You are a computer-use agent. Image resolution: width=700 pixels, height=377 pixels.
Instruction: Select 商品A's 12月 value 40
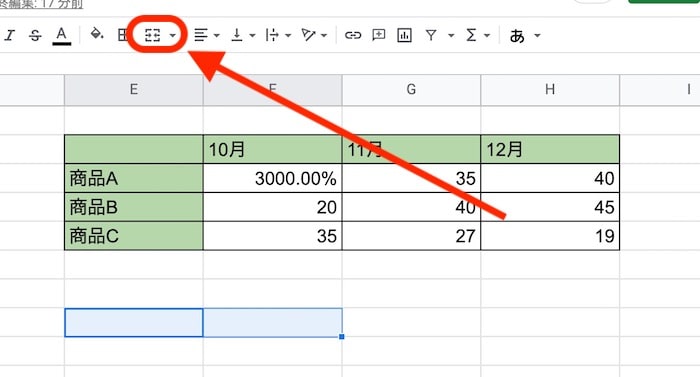point(550,178)
